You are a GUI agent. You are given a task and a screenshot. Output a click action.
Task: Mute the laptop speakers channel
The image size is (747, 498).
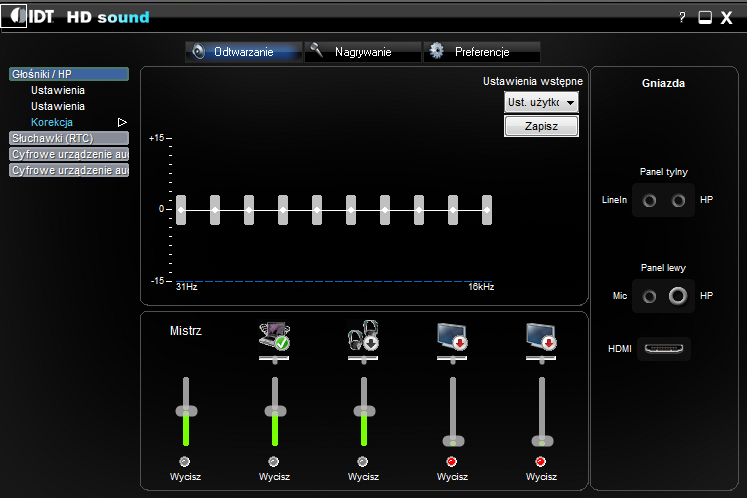(x=273, y=461)
